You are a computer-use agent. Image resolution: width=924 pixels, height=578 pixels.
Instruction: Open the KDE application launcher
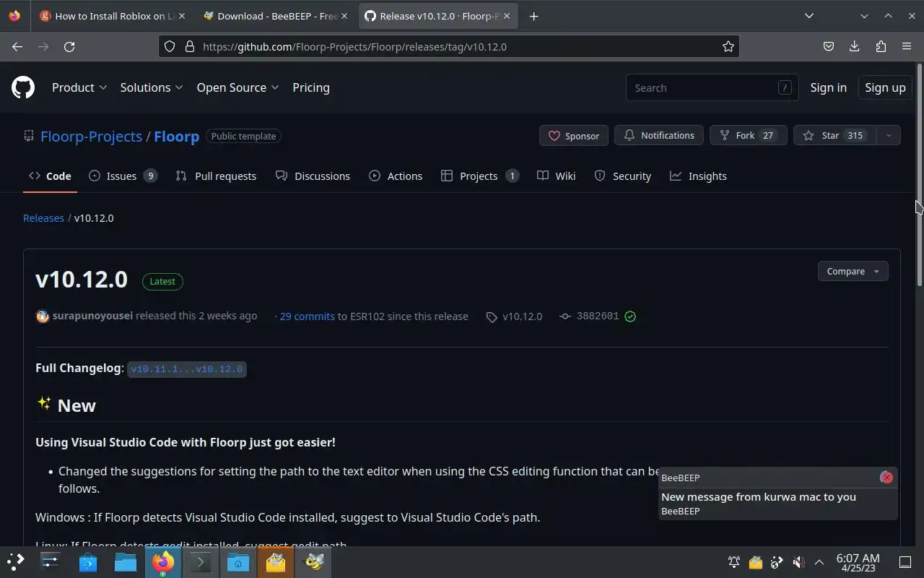point(16,561)
